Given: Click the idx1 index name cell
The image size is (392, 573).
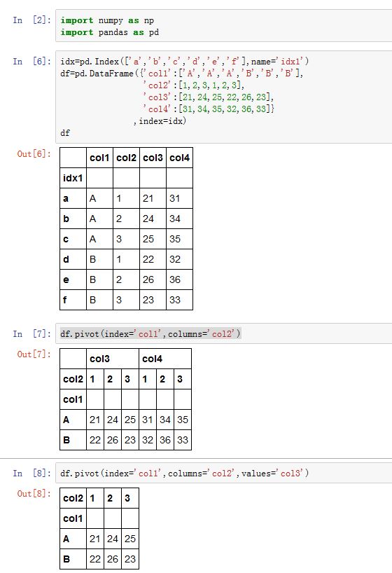Looking at the screenshot, I should (x=73, y=178).
